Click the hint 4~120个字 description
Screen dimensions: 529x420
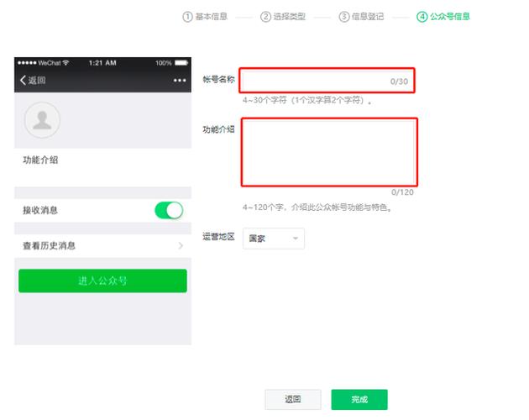pyautogui.click(x=317, y=207)
